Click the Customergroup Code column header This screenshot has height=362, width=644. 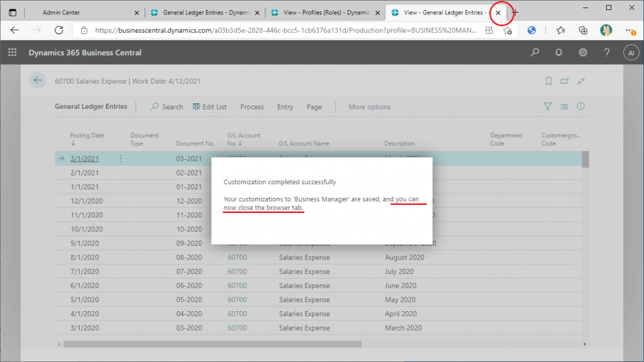pyautogui.click(x=561, y=139)
